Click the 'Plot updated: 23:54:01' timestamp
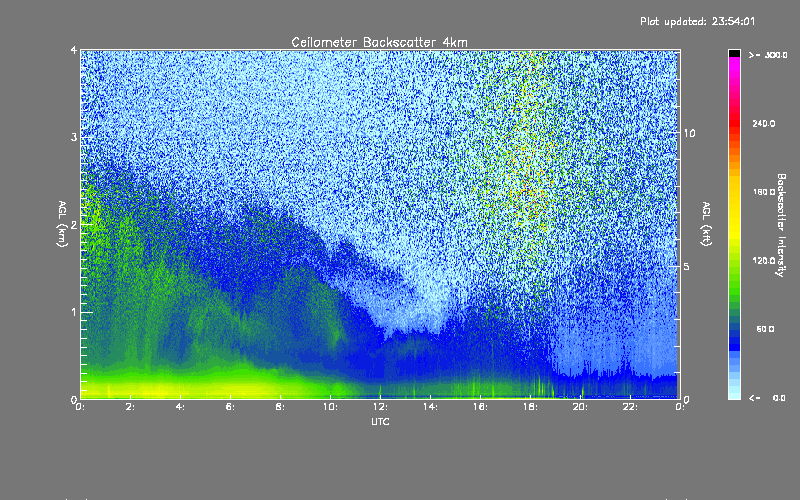 697,21
